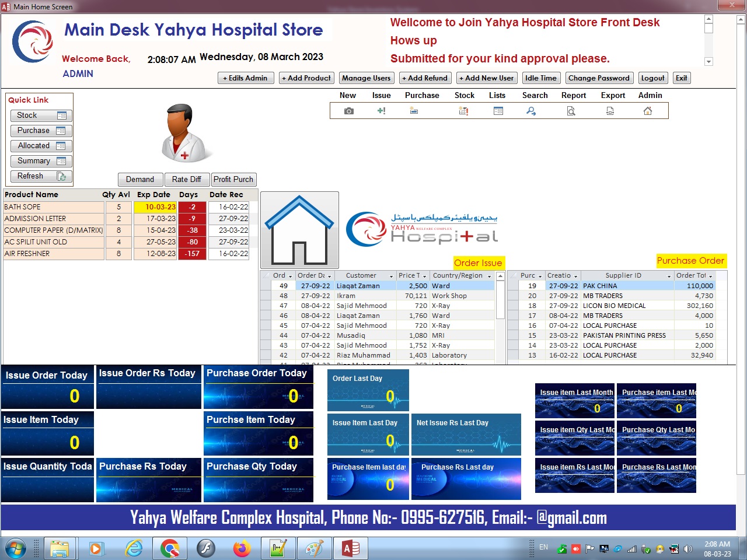Open Paint from the taskbar
Viewport: 747px width, 560px height.
(x=314, y=548)
